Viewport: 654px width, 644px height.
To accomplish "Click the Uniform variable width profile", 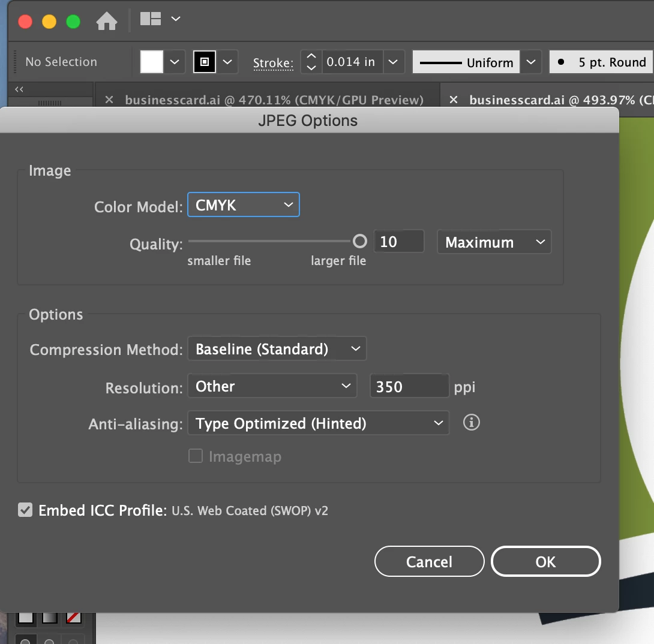I will 466,62.
